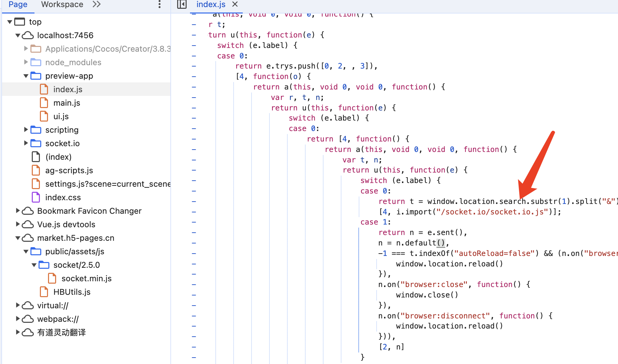Click the 有道灵动翻译 cloud icon
Image resolution: width=618 pixels, height=364 pixels.
point(28,333)
